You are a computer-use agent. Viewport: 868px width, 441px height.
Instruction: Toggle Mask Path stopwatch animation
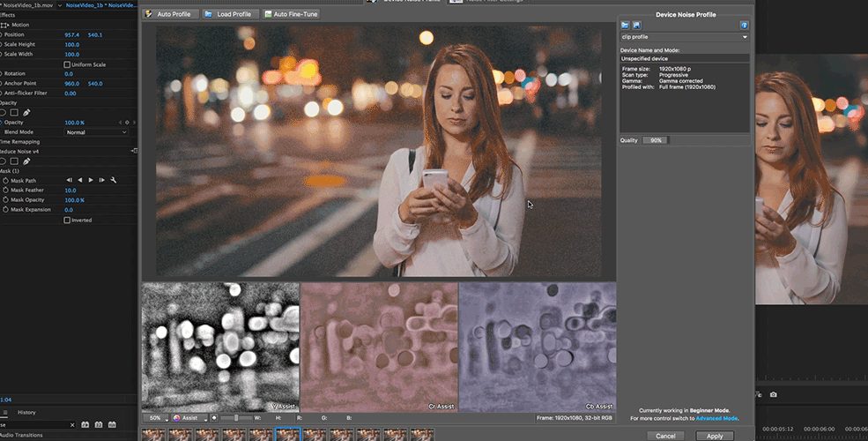[5, 181]
